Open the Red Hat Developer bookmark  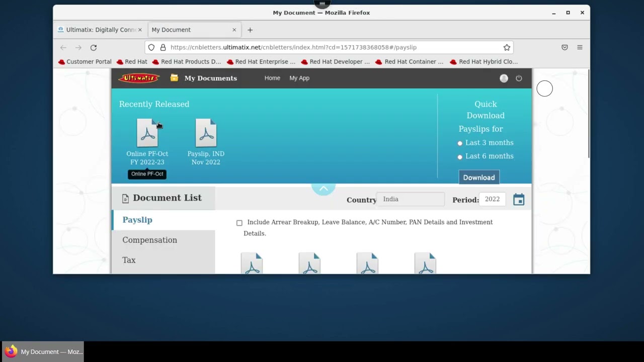[336, 62]
